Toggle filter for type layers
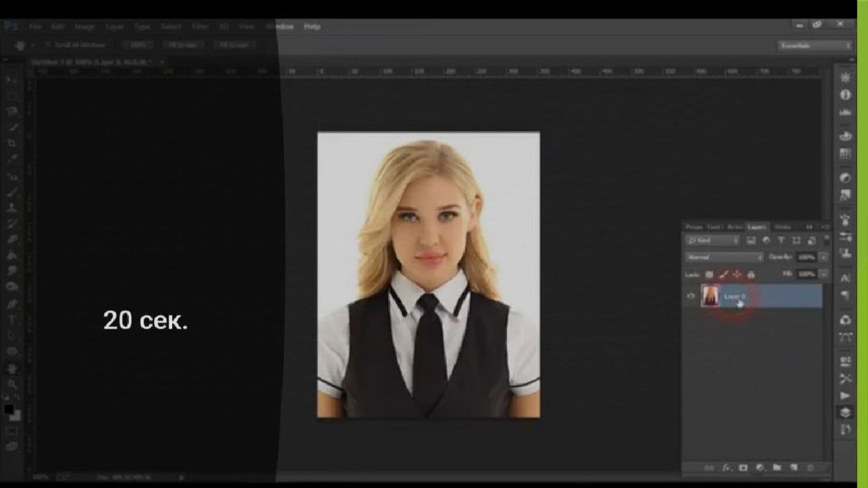This screenshot has width=868, height=488. (781, 241)
